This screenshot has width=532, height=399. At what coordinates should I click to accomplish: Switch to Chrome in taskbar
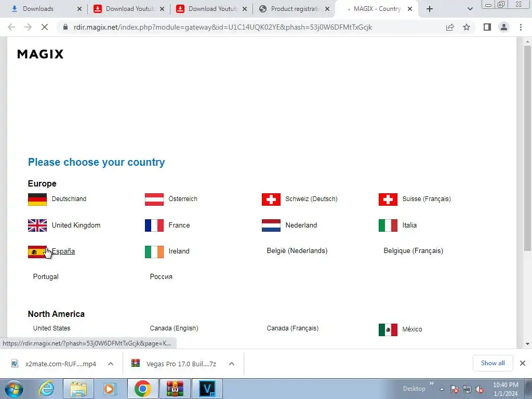142,389
